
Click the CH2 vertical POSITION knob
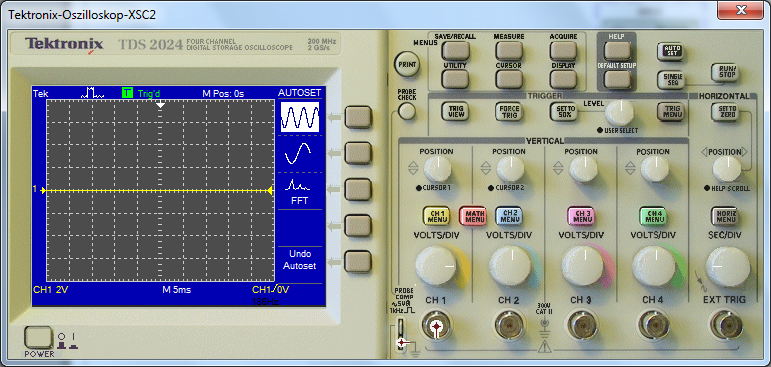point(510,168)
